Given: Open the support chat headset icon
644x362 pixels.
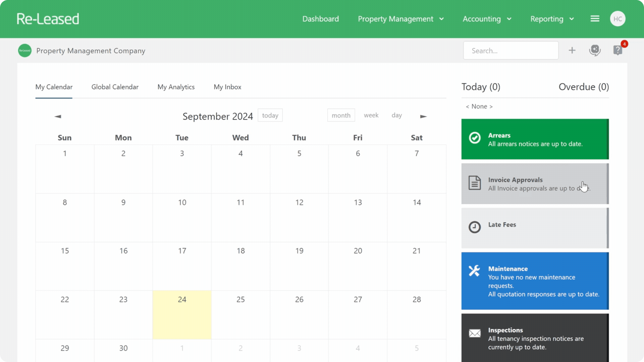Looking at the screenshot, I should pos(595,50).
